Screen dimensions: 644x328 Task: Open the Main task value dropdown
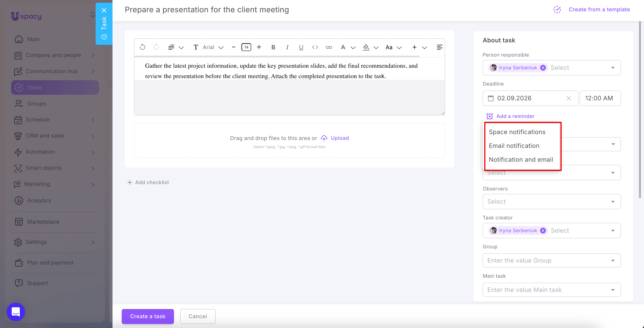tap(551, 290)
